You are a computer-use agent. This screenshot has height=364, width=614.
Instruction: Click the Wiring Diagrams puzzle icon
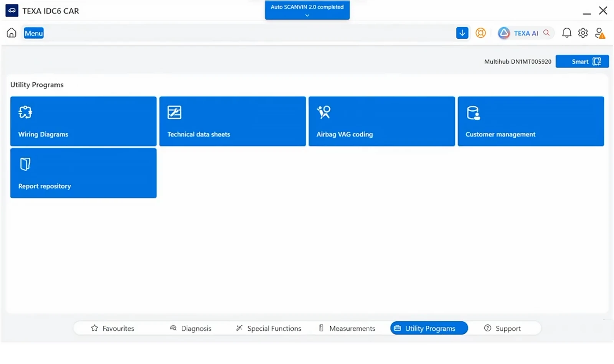coord(25,112)
